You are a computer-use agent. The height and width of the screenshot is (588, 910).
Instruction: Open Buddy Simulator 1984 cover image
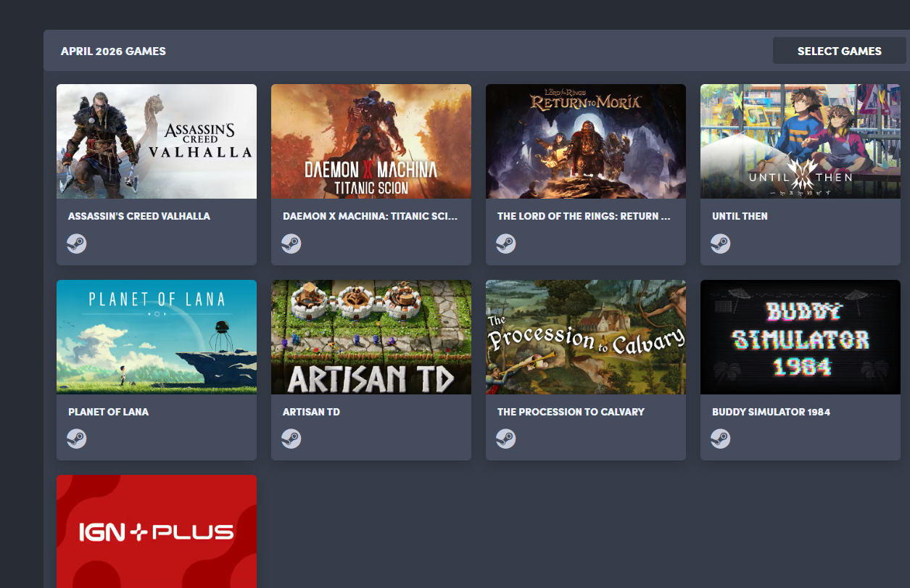801,337
